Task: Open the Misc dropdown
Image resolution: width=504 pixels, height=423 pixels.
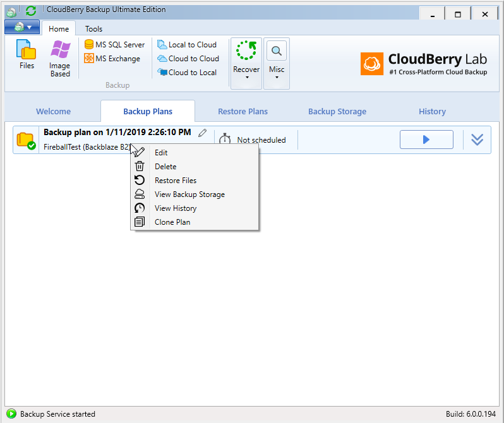Action: (277, 63)
